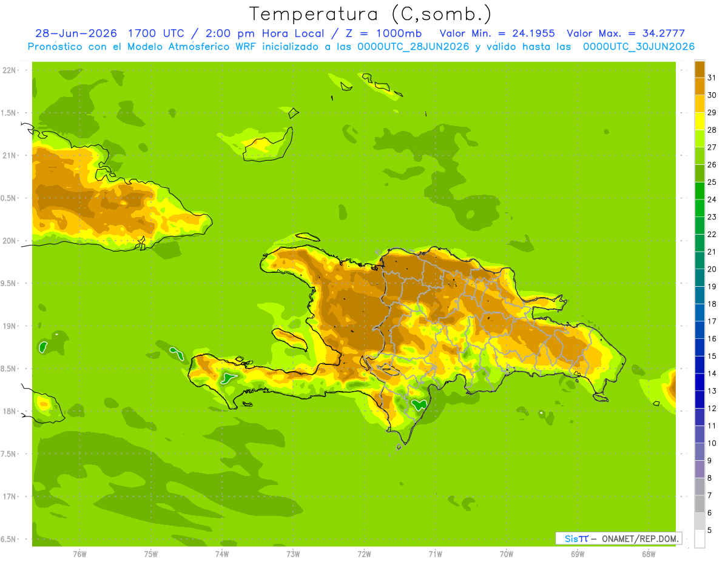The image size is (728, 562).
Task: Click the legend label '16'
Action: (712, 338)
